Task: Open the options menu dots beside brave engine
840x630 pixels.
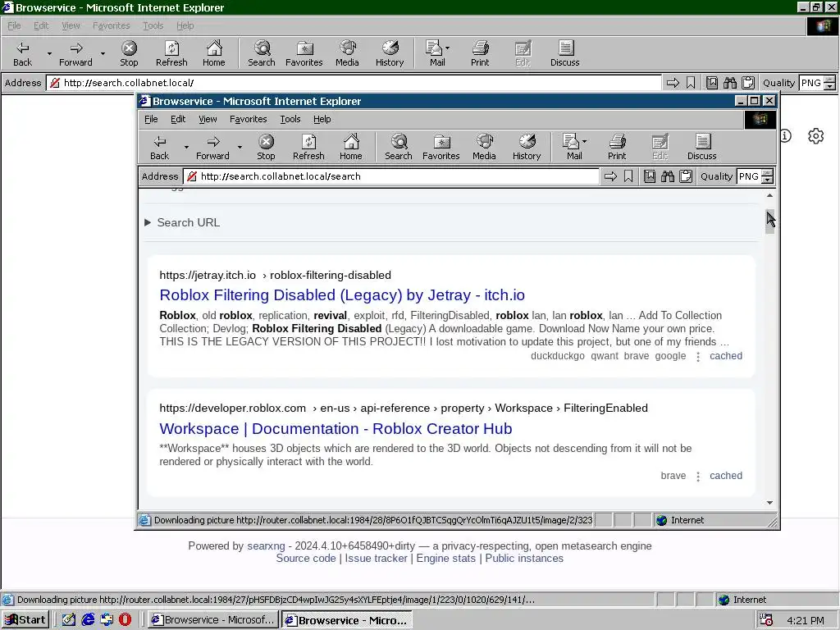Action: [x=697, y=477]
